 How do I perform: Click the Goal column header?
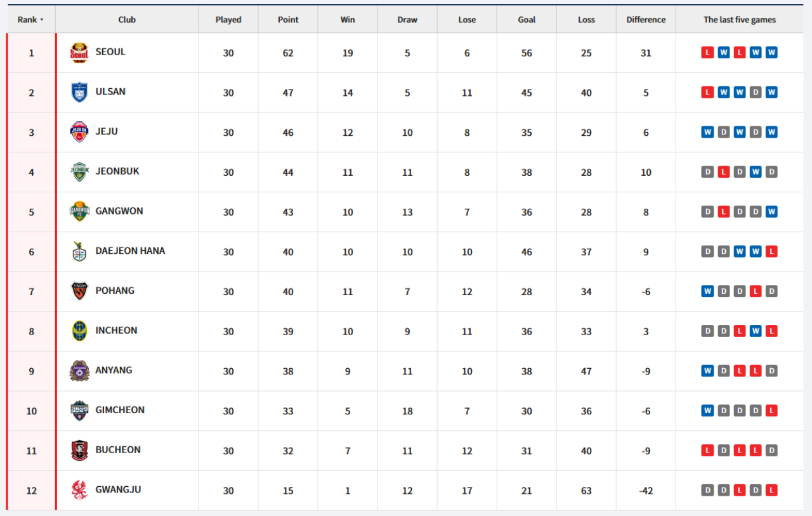[x=527, y=20]
